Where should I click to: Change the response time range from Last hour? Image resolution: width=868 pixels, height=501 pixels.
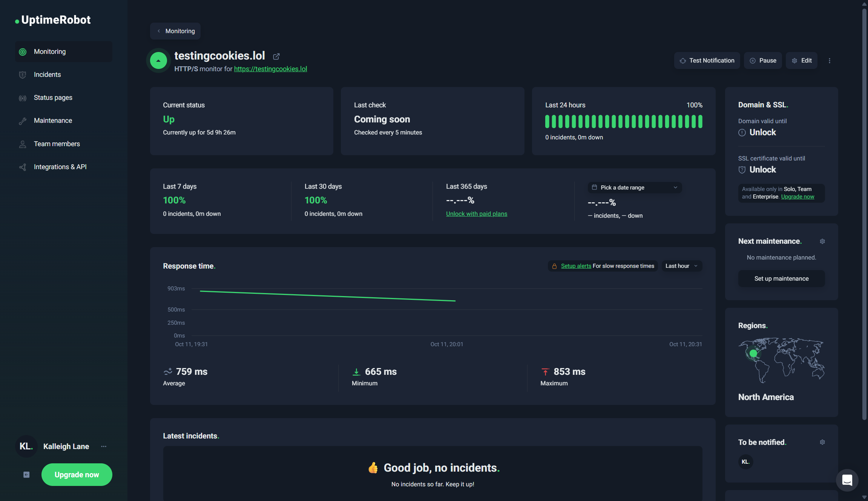click(681, 266)
